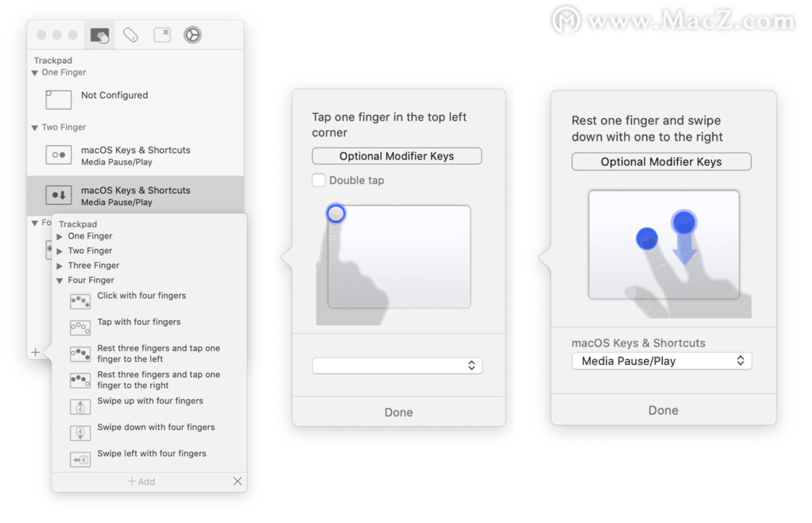The height and width of the screenshot is (523, 812).
Task: Expand Two Finger in gesture picker
Action: [59, 251]
